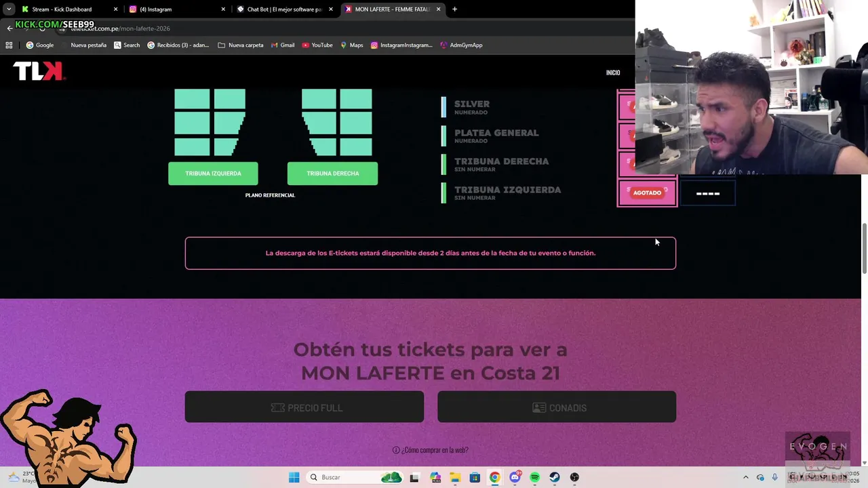The height and width of the screenshot is (488, 868).
Task: Open the Instagram bookmark in bookmarks bar
Action: point(401,45)
